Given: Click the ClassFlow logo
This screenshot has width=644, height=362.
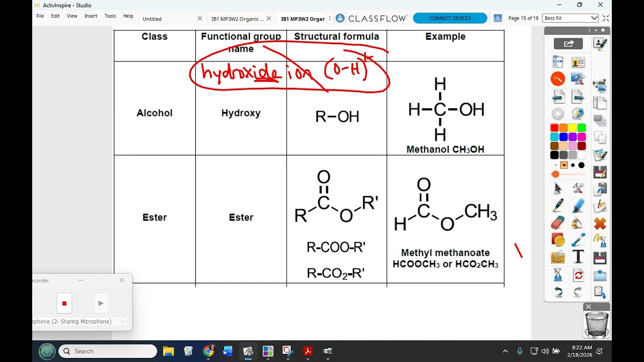Looking at the screenshot, I should [371, 18].
